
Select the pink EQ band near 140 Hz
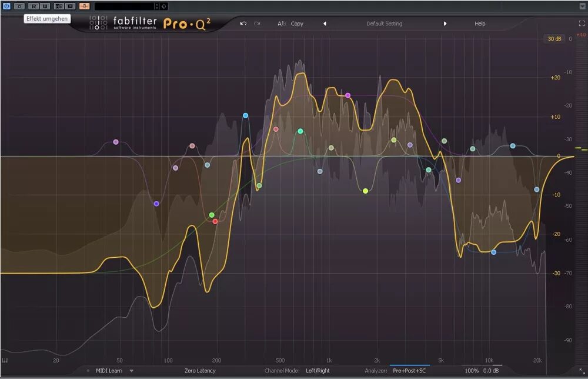(192, 145)
